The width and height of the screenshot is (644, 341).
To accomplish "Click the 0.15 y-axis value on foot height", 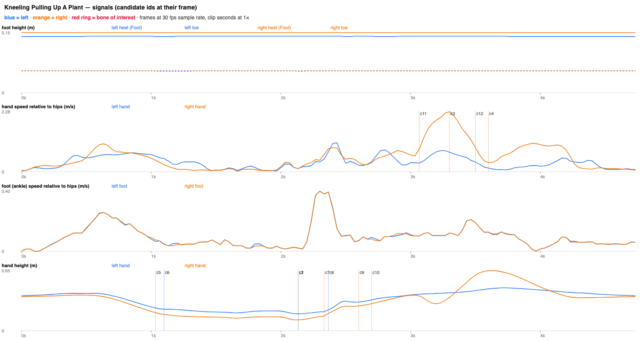I will point(6,33).
